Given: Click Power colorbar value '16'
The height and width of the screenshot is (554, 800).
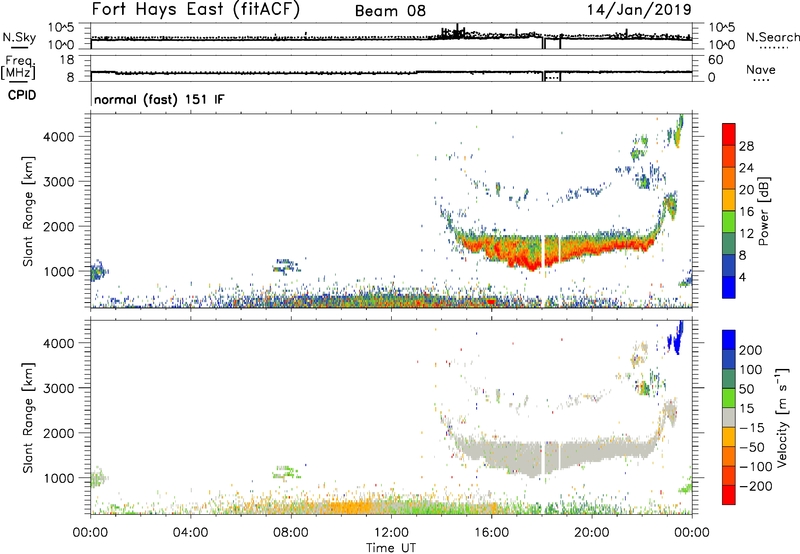Looking at the screenshot, I should pyautogui.click(x=746, y=211).
